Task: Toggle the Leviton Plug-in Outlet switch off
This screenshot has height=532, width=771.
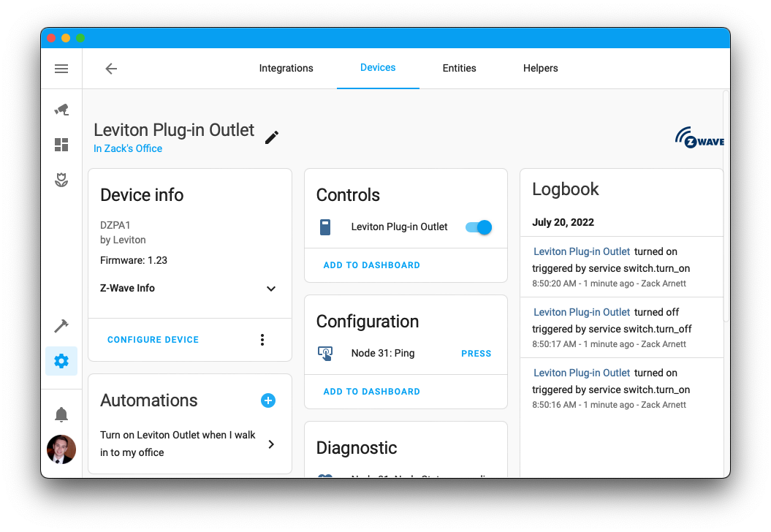Action: [478, 227]
